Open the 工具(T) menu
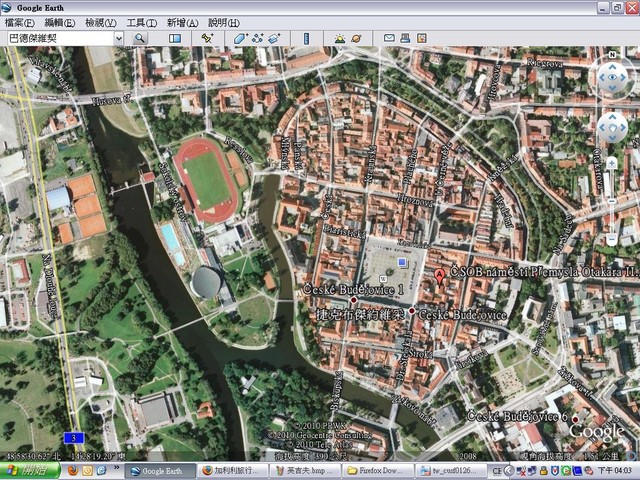640x480 pixels. (141, 23)
